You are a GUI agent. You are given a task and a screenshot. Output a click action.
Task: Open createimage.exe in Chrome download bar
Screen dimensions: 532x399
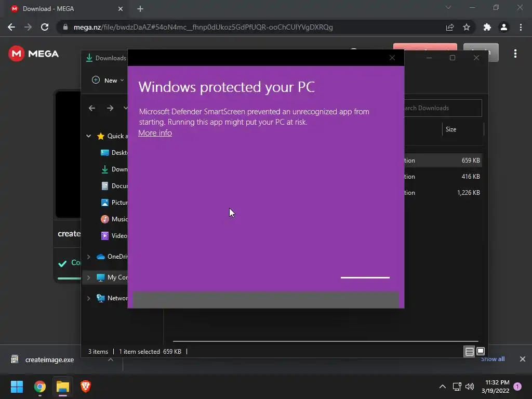tap(49, 360)
